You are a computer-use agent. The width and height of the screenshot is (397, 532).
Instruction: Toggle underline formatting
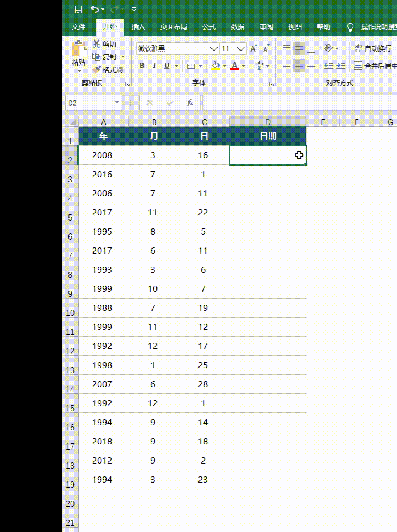coord(167,66)
